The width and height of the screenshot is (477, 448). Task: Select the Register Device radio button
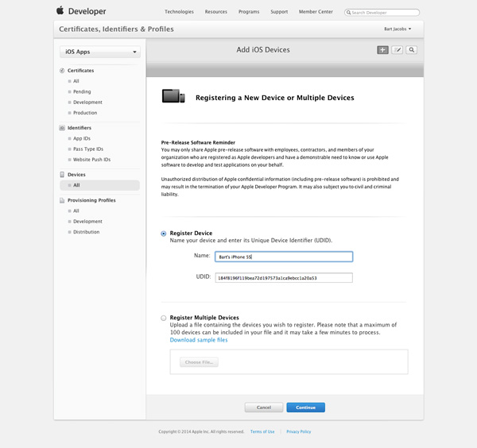164,234
